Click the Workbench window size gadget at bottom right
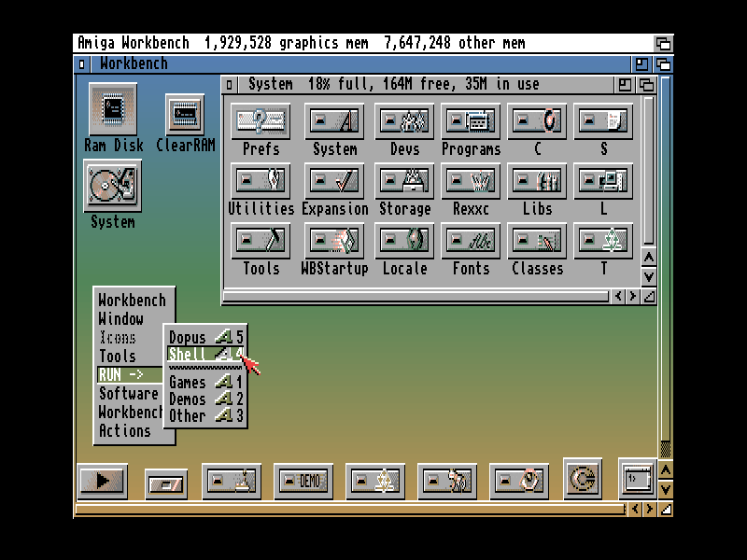Image resolution: width=747 pixels, height=560 pixels. tap(666, 509)
